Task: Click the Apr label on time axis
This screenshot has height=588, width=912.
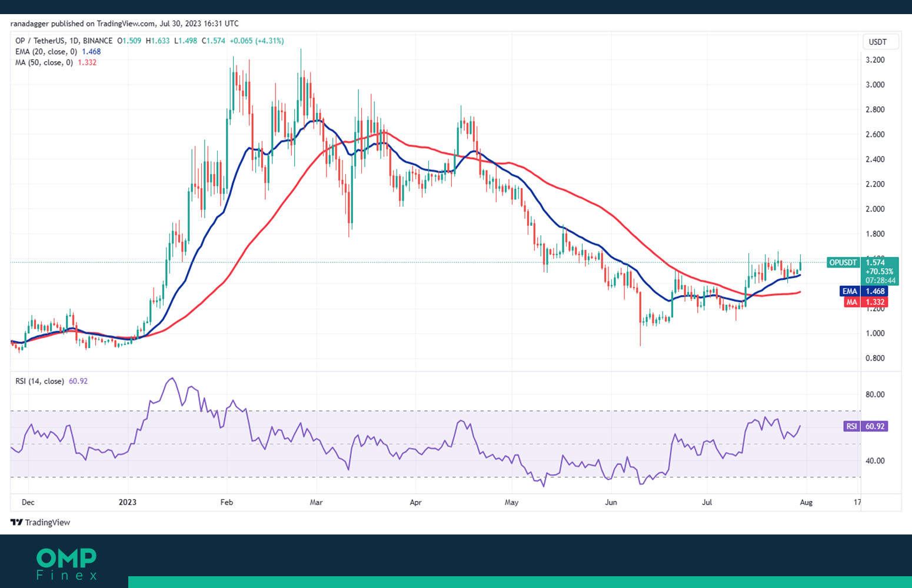Action: pos(415,502)
